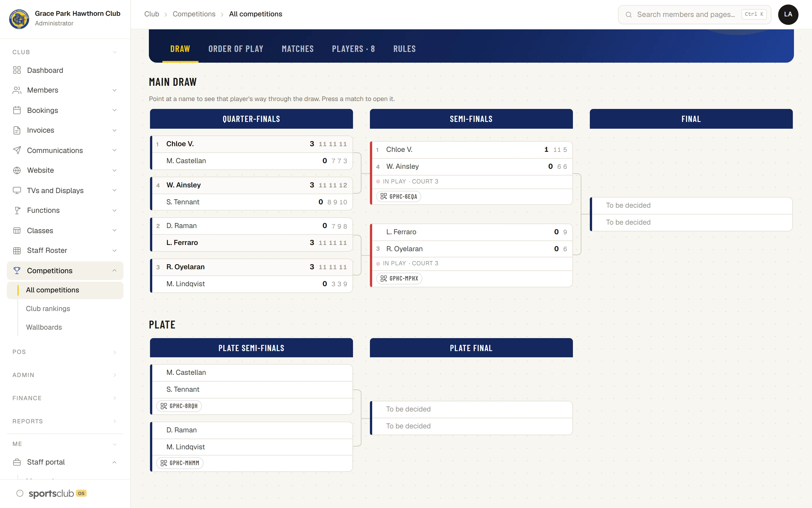The image size is (812, 508).
Task: Click QR code badge GPHC-8RQH
Action: tap(179, 406)
